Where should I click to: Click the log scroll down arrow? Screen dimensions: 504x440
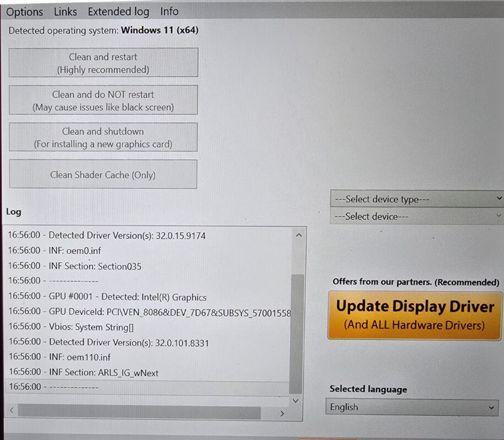coord(295,401)
